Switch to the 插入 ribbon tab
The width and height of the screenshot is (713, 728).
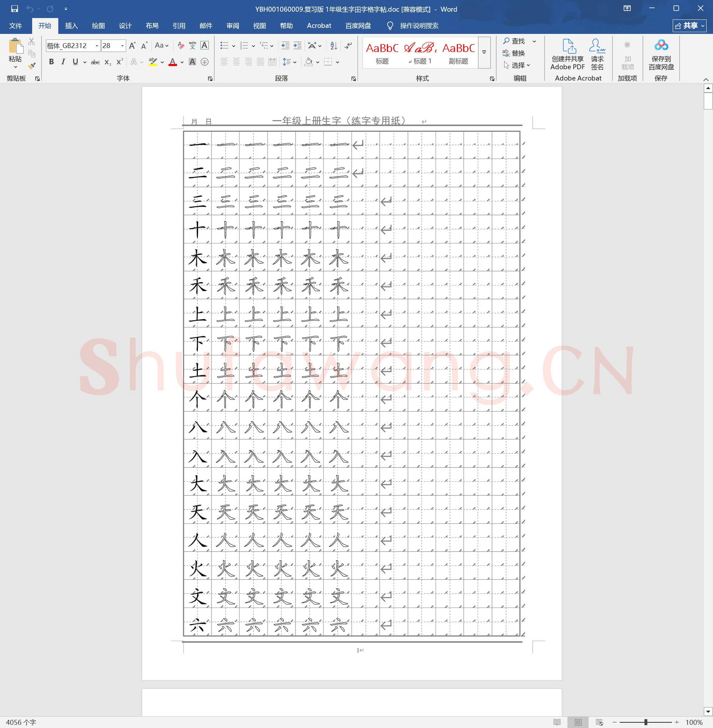point(71,25)
